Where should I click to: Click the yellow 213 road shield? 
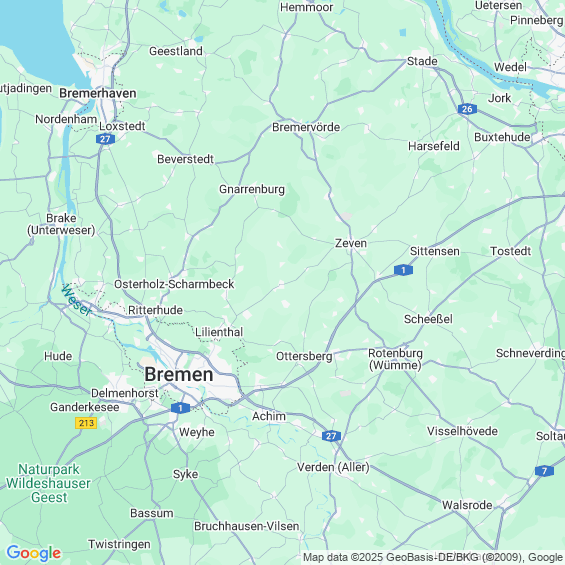86,423
